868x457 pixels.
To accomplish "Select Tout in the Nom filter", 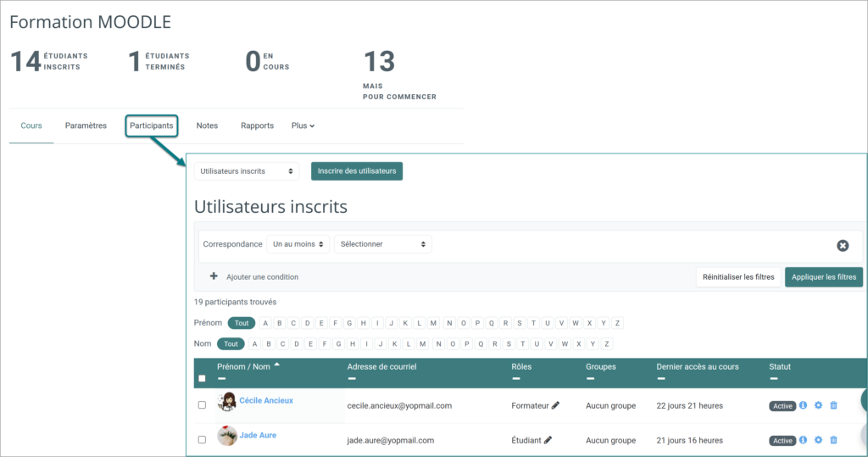I will [231, 344].
